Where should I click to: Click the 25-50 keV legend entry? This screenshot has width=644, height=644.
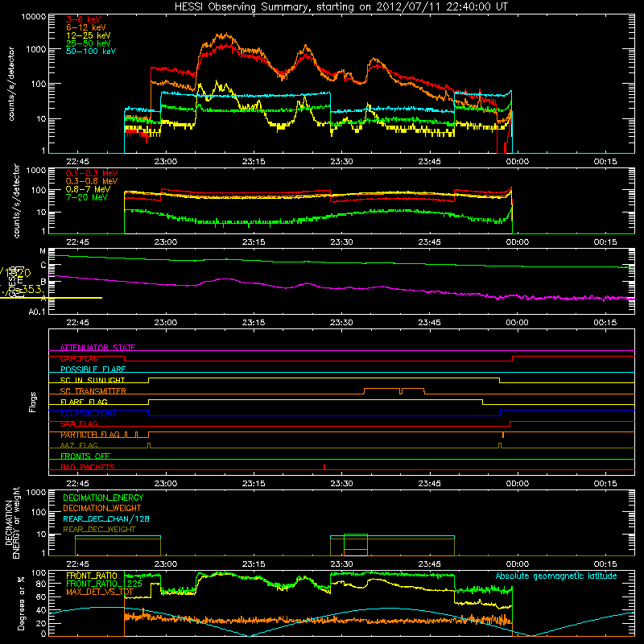point(89,43)
